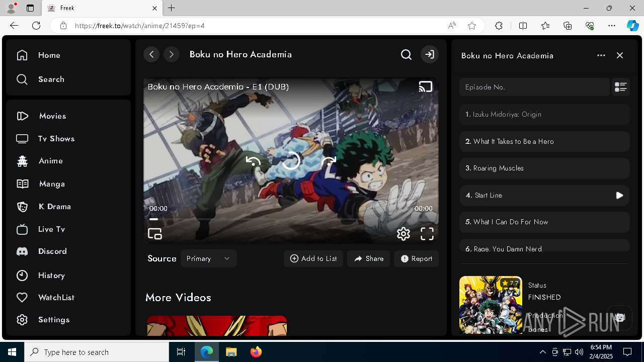Click the login arrow icon in header
The image size is (644, 362).
coord(430,54)
